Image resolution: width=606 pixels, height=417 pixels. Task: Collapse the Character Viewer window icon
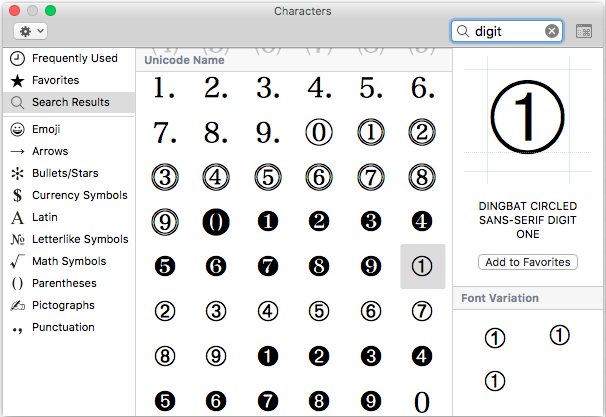(x=584, y=31)
